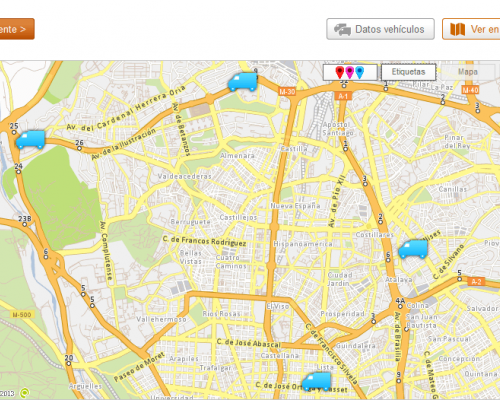The height and width of the screenshot is (400, 500).
Task: Toggle the Etiquetas labels button
Action: [x=408, y=72]
